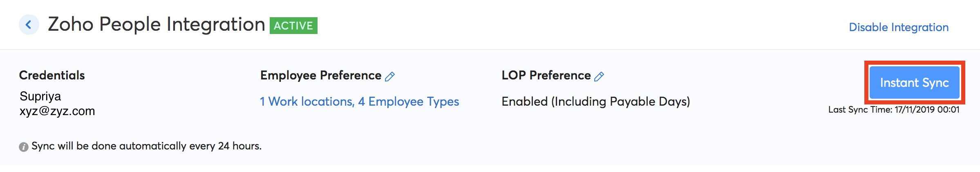The image size is (980, 172).
Task: Click the 17/11/2019 00:01 timestamp
Action: (x=927, y=110)
